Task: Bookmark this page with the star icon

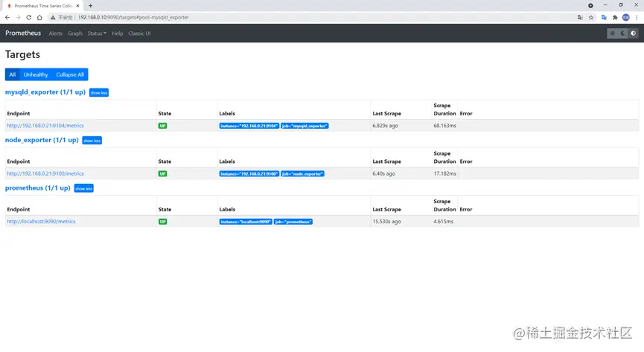Action: click(591, 17)
